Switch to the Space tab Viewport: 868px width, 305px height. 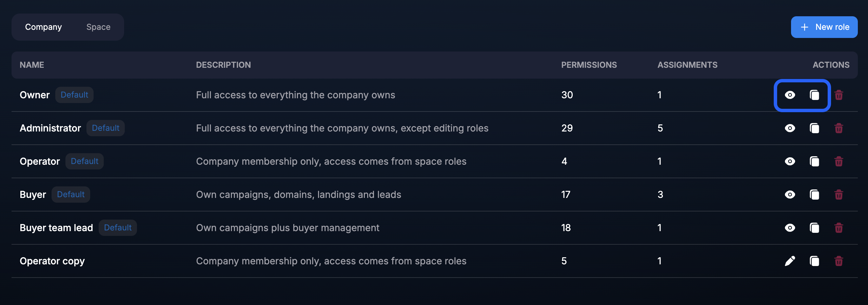coord(98,27)
